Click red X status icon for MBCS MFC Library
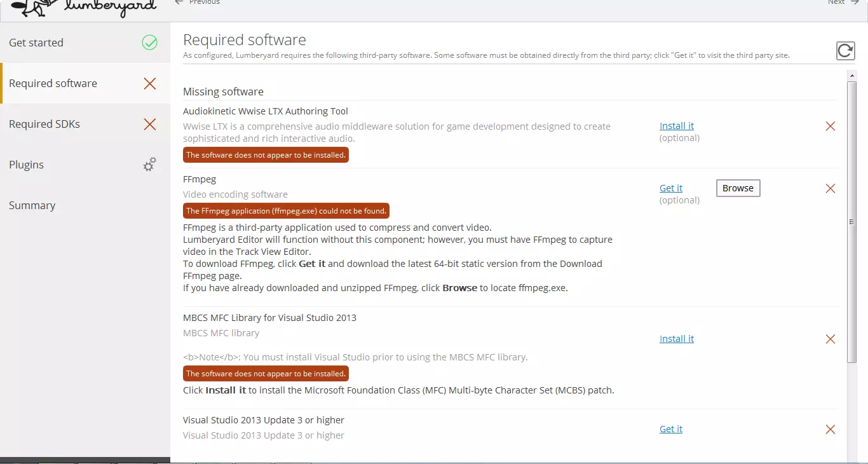 tap(830, 339)
